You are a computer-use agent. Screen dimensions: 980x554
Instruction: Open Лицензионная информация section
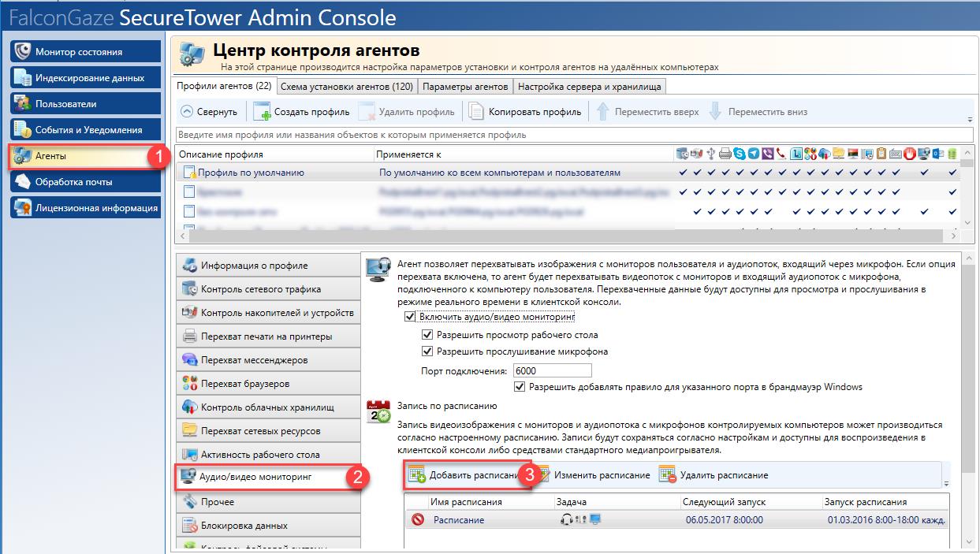point(84,208)
